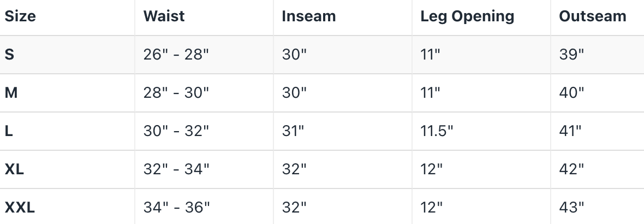Image resolution: width=644 pixels, height=224 pixels.
Task: Select the size XL row label
Action: (14, 169)
